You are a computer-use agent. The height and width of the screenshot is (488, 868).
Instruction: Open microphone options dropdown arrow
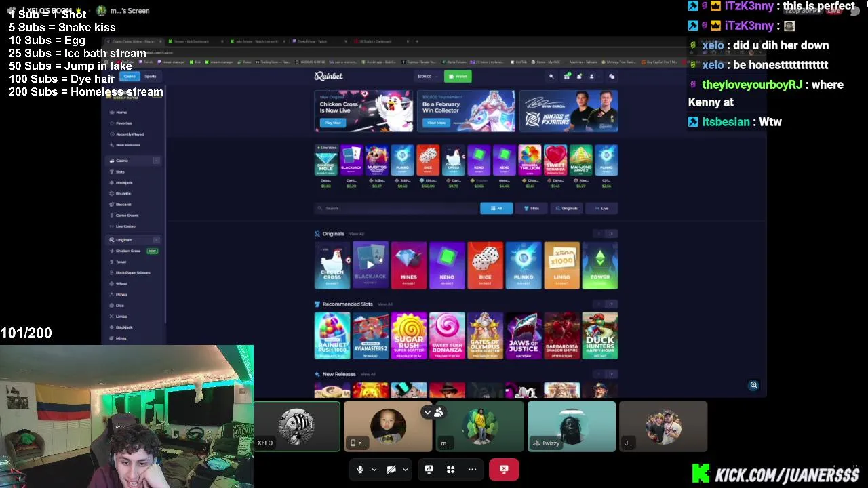click(374, 470)
